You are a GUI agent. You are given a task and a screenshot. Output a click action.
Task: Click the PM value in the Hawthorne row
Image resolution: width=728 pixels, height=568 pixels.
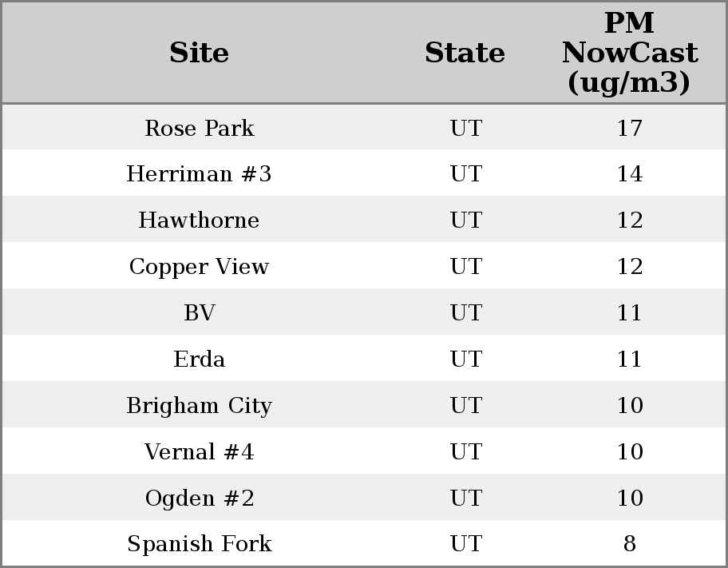[629, 220]
